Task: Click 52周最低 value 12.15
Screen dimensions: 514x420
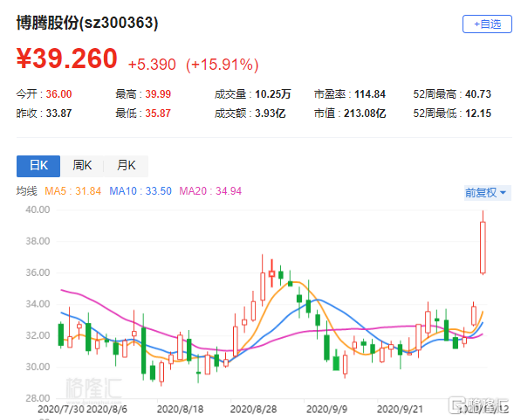Action: (478, 114)
